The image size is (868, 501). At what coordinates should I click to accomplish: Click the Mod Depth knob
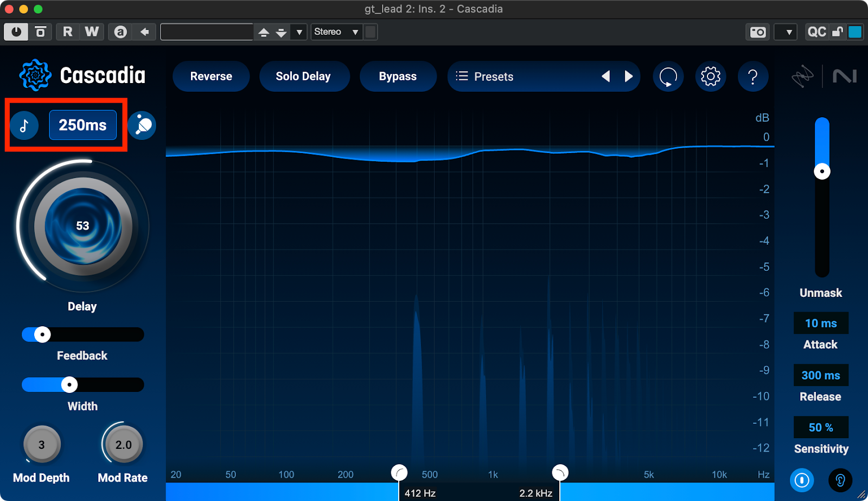point(42,445)
